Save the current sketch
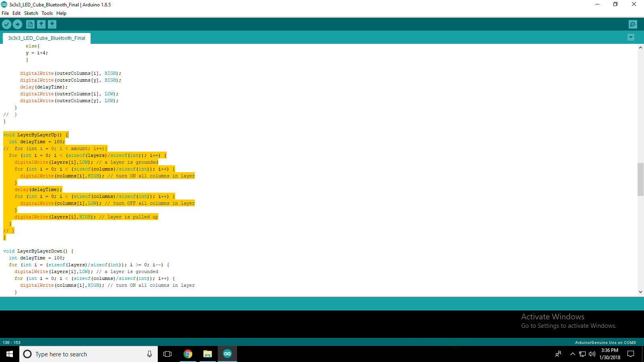 pyautogui.click(x=52, y=25)
